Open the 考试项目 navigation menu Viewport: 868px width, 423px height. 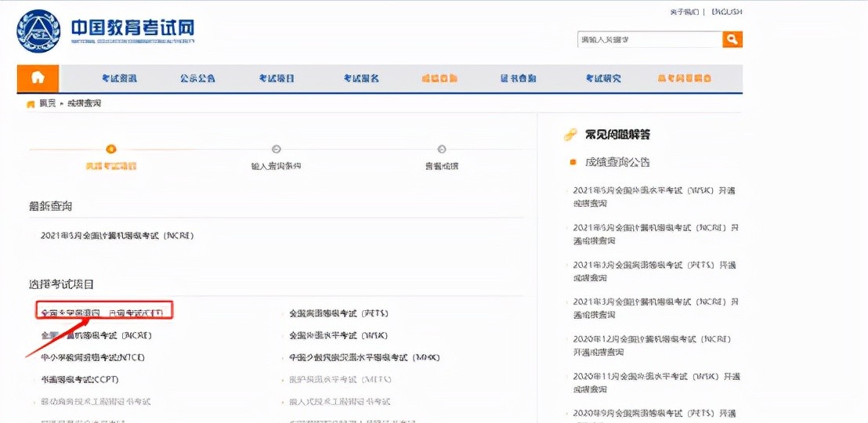(277, 78)
